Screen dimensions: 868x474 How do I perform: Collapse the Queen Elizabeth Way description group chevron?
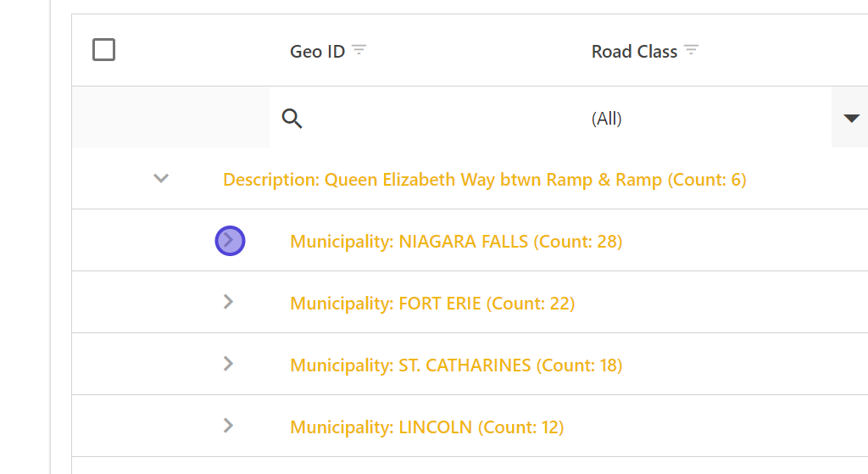(x=161, y=179)
